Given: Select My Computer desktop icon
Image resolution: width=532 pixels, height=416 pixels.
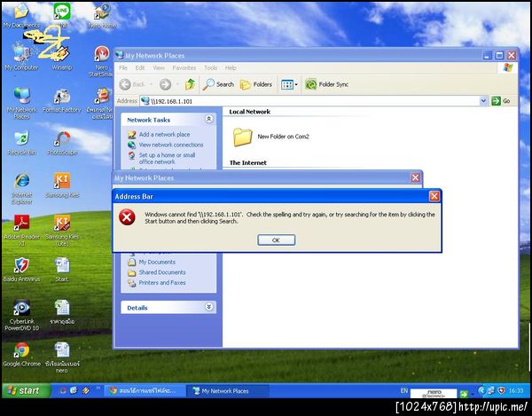Looking at the screenshot, I should click(21, 58).
